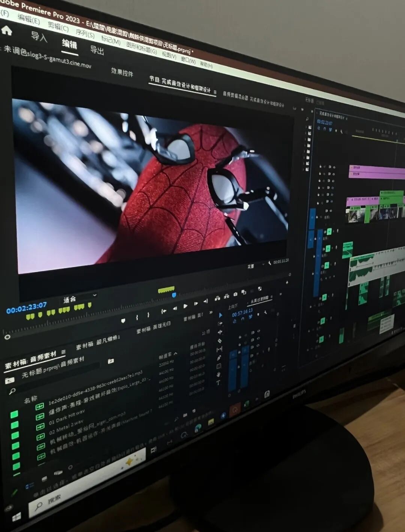This screenshot has width=405, height=532.
Task: Open the 音频素材 bin panel menu
Action: 63,352
